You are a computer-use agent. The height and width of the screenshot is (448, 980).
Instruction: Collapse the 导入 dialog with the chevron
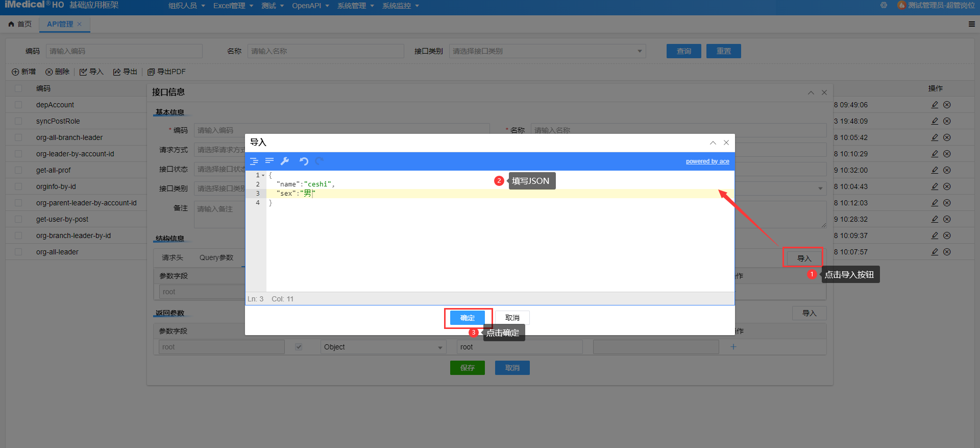713,143
